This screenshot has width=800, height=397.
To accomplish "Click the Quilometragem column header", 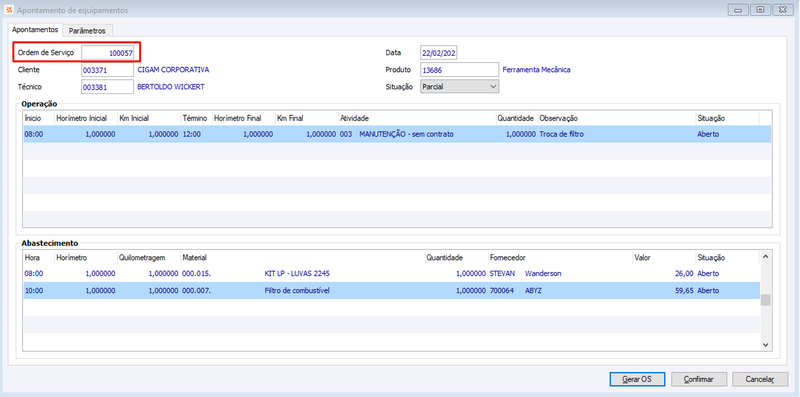I will click(x=149, y=258).
